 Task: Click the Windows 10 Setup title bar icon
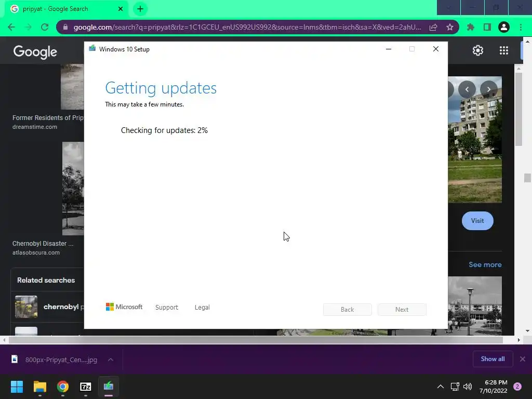92,49
